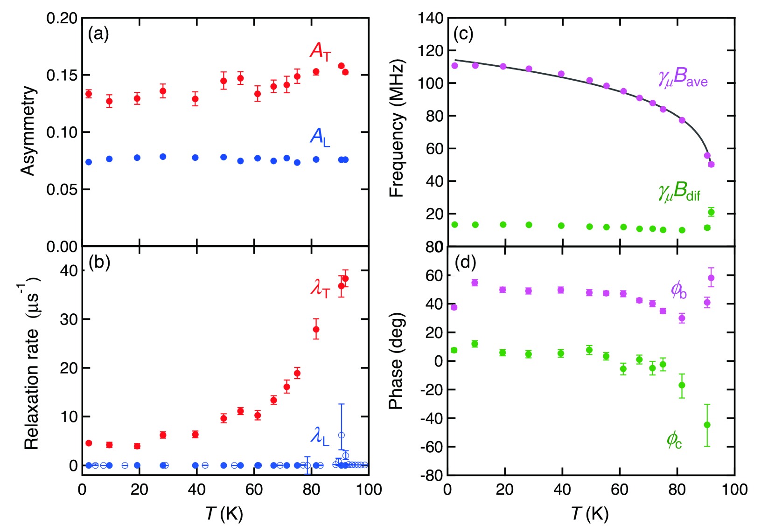This screenshot has height=532, width=775.
Task: Click the panel (a) label
Action: [x=98, y=34]
